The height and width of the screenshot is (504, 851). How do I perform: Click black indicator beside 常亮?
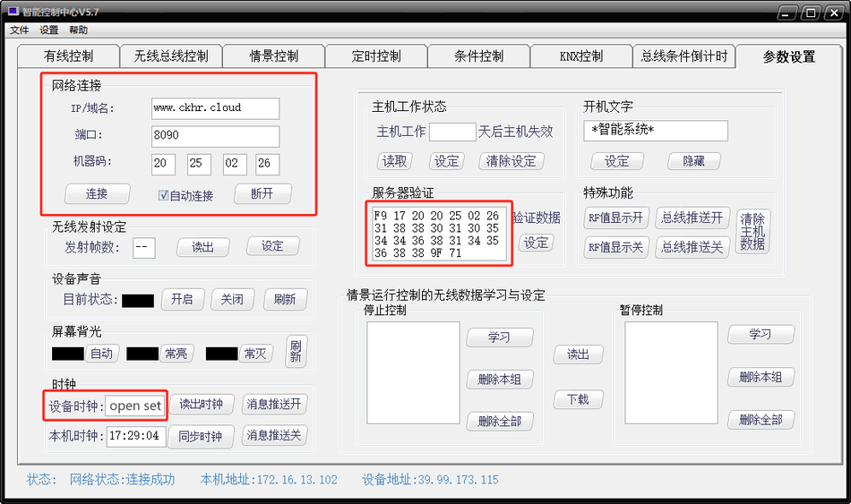coord(142,354)
